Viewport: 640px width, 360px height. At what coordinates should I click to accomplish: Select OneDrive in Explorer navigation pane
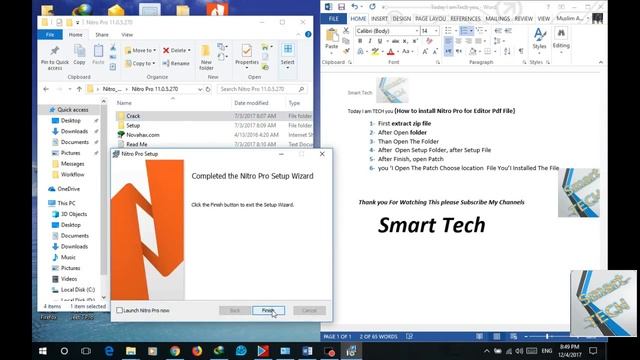(69, 189)
